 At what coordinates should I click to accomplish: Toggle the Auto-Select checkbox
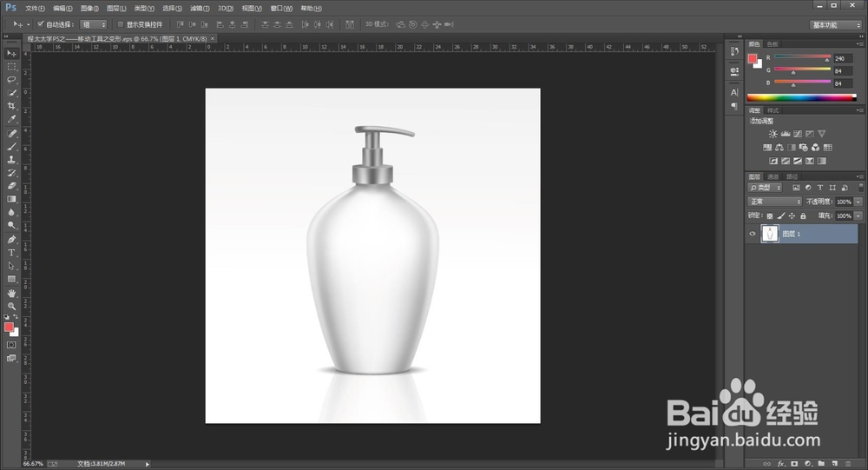point(41,24)
